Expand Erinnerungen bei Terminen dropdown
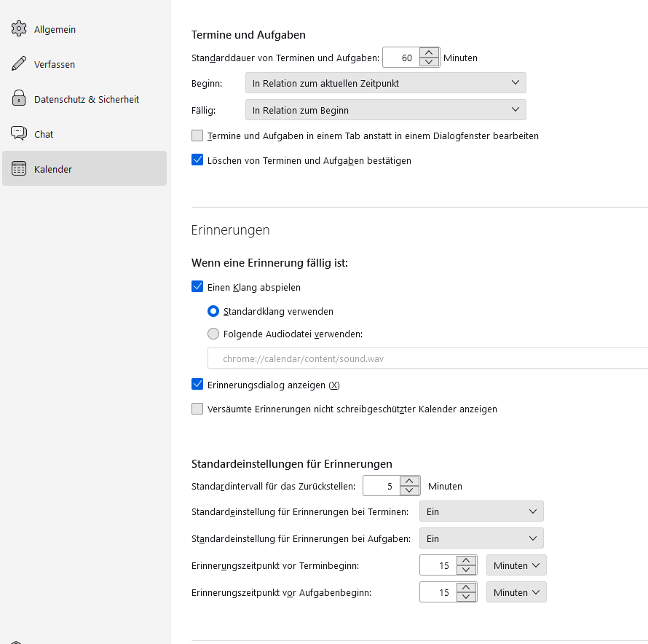 click(481, 511)
